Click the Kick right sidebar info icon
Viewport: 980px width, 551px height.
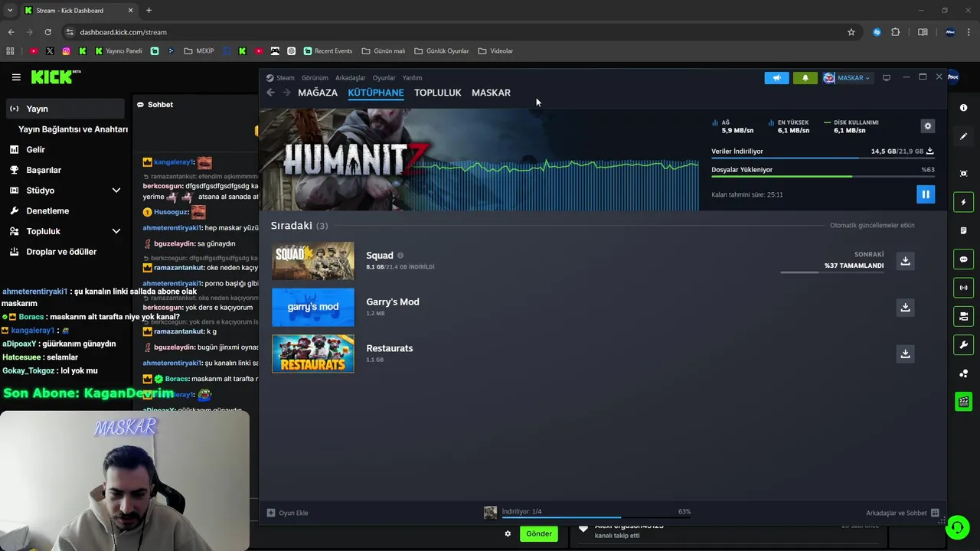pos(964,108)
